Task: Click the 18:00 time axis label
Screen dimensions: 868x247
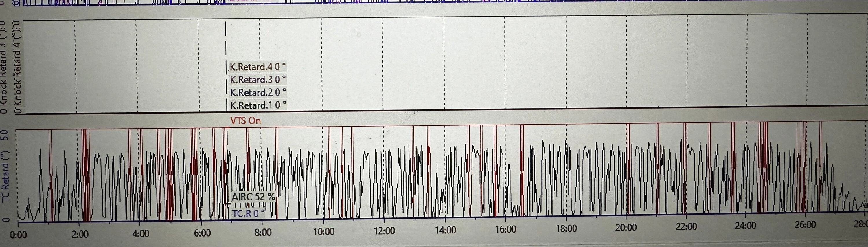Action: (567, 229)
